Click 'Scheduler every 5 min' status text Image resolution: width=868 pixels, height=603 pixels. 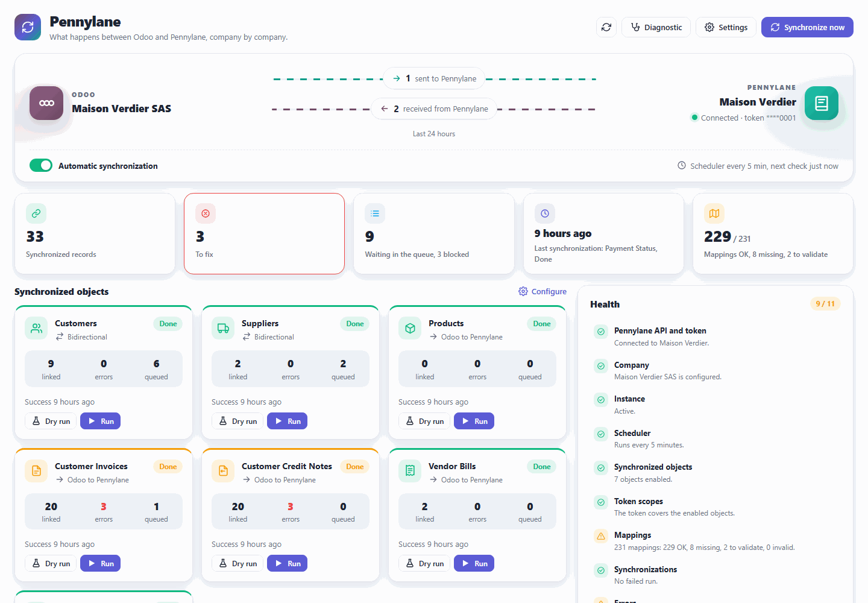tap(758, 166)
